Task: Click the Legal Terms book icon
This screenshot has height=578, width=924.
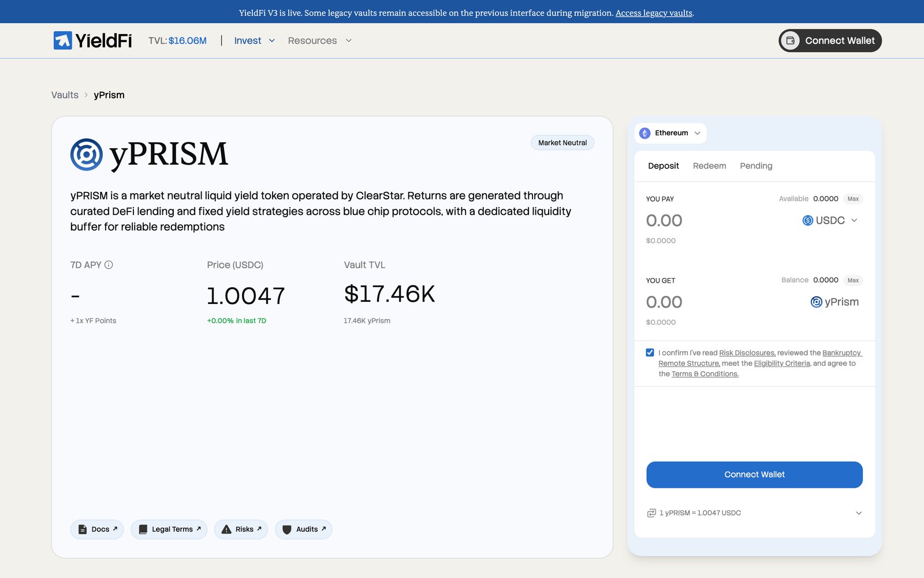Action: click(x=143, y=529)
